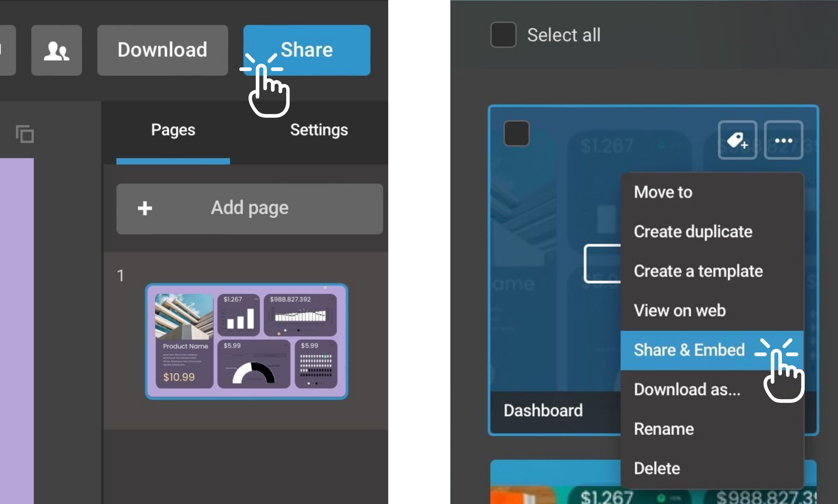The width and height of the screenshot is (838, 504).
Task: Tick the Select all checkbox
Action: point(503,35)
